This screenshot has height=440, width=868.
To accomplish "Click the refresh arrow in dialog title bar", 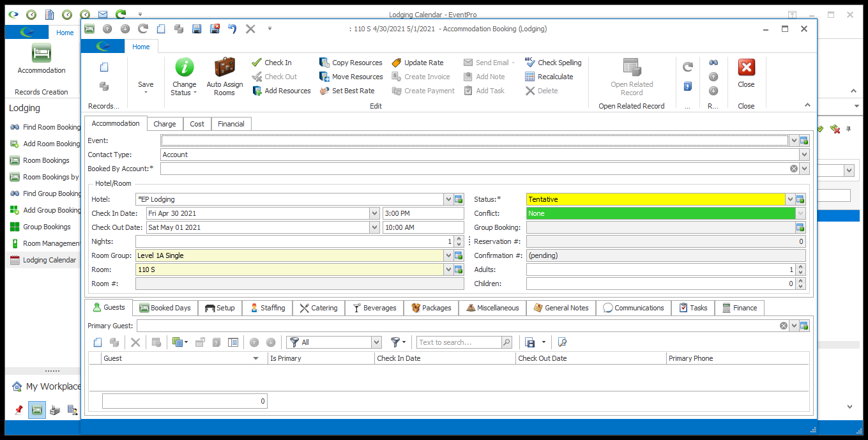I will pyautogui.click(x=143, y=29).
